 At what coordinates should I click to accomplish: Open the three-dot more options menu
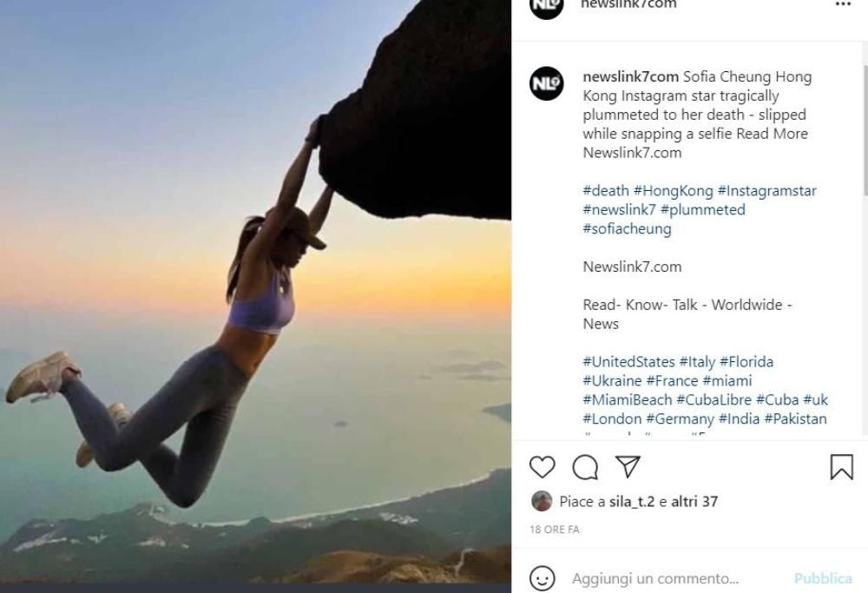coord(843,5)
